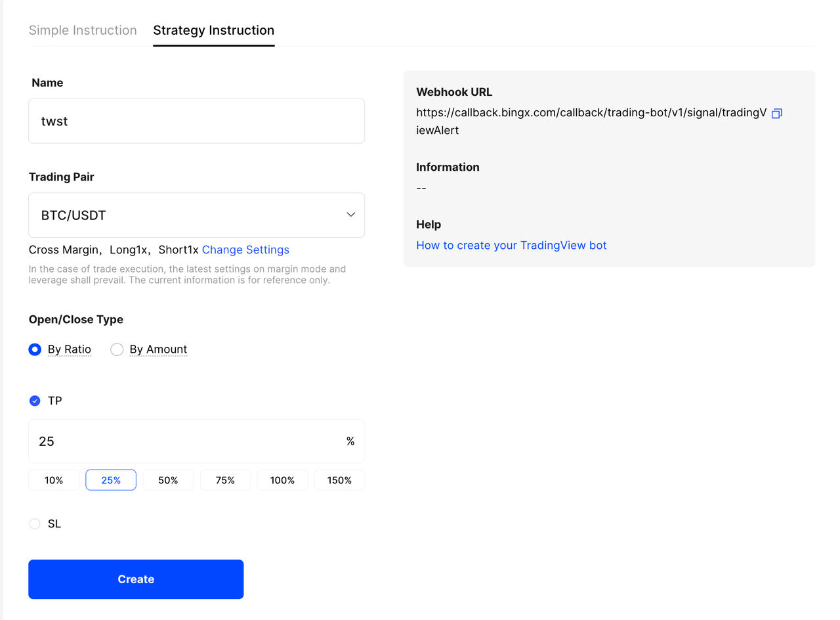Choose the By Amount radio option

pos(117,349)
